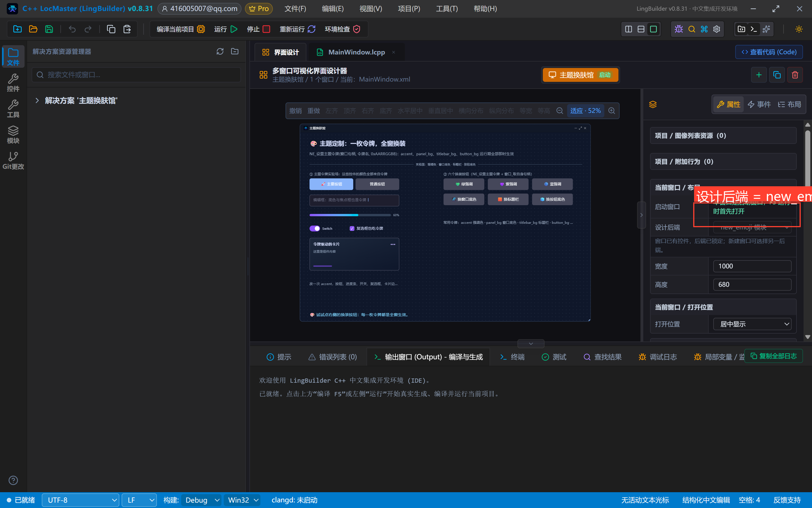This screenshot has height=508, width=812.
Task: Click the paste clipboard icon in toolbar
Action: coord(127,29)
